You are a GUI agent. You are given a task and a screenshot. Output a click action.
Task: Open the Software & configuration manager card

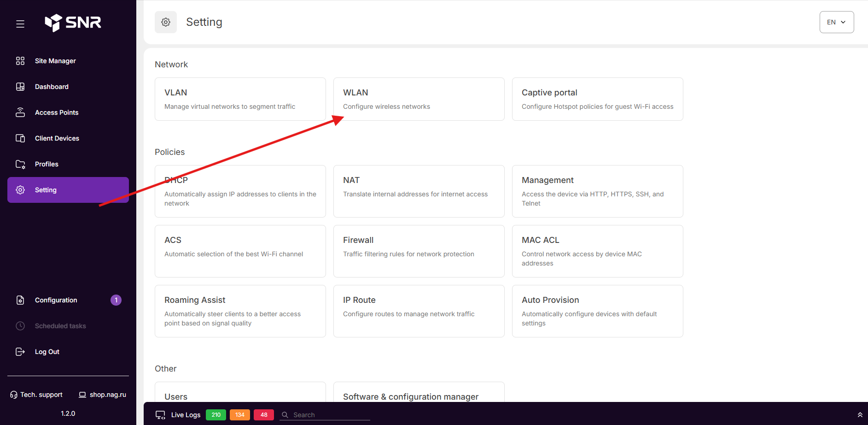[419, 392]
